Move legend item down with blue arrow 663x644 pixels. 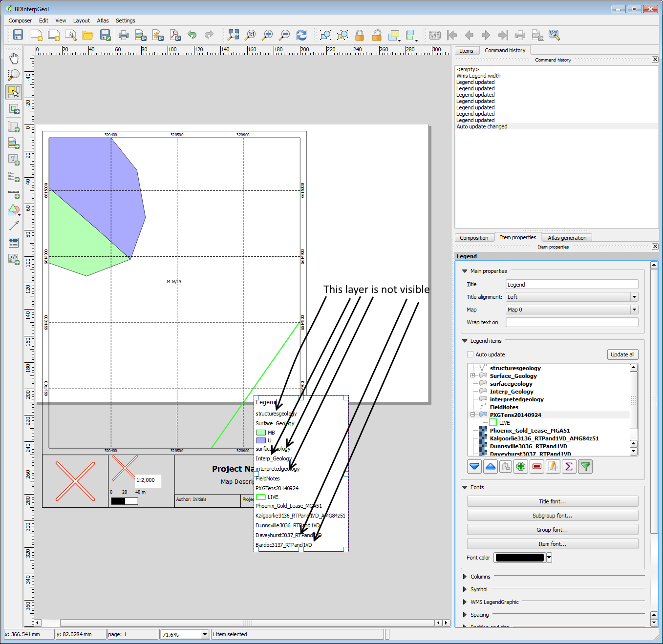474,467
